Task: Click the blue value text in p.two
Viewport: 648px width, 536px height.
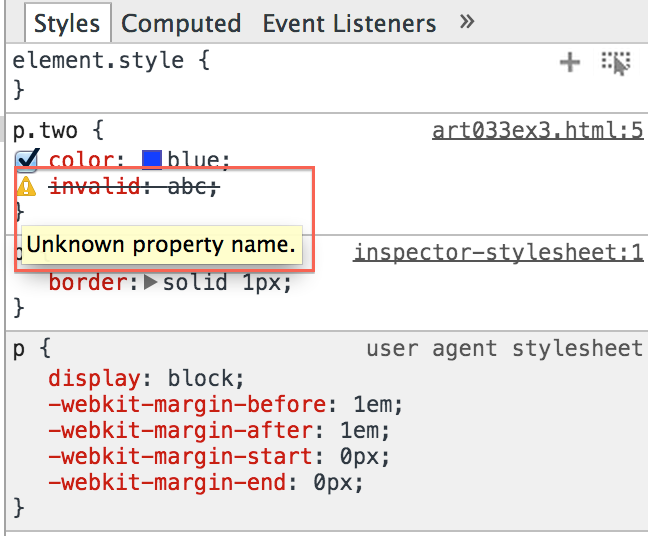Action: pyautogui.click(x=193, y=160)
